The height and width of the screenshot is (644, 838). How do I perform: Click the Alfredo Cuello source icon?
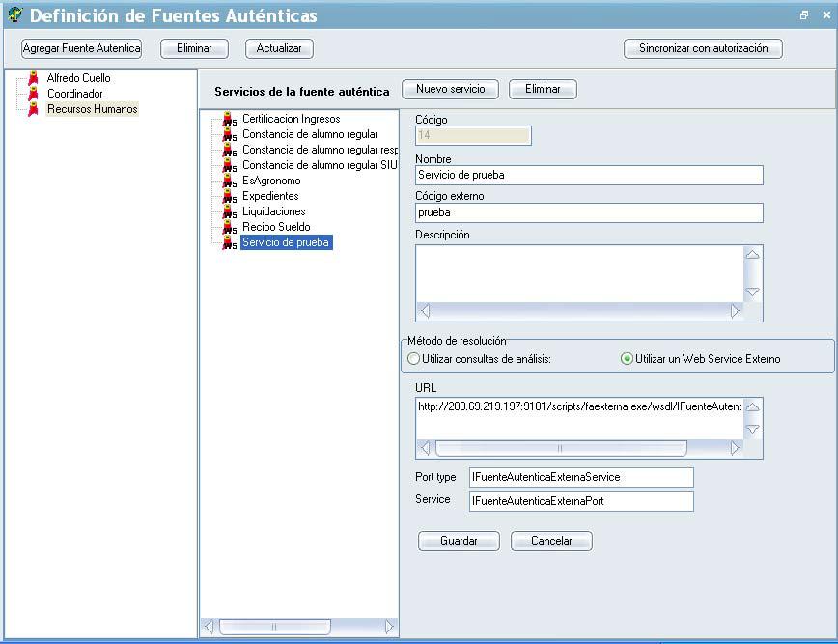click(35, 78)
